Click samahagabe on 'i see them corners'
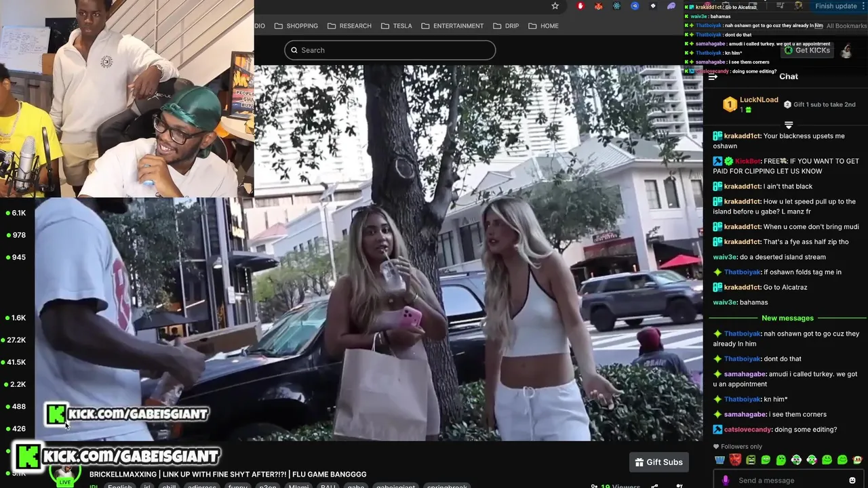 point(745,414)
